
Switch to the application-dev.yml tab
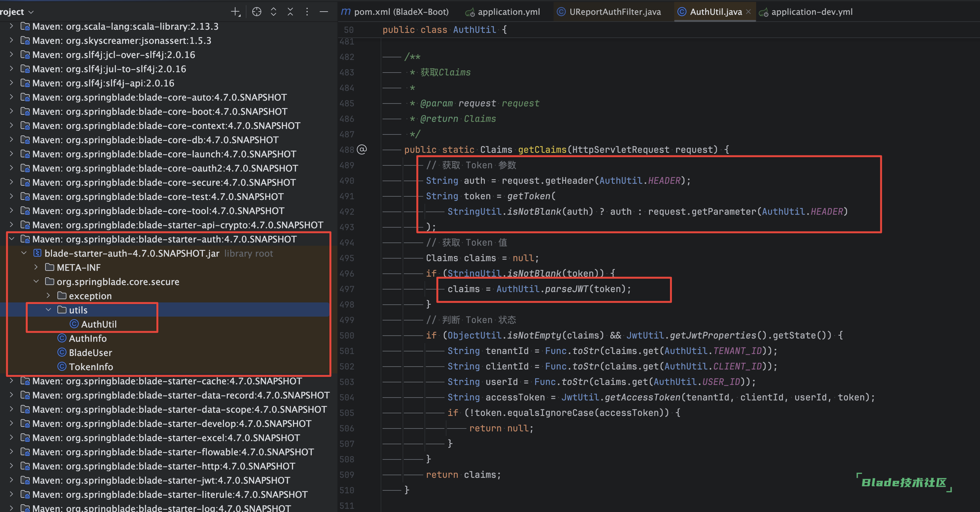(x=812, y=12)
